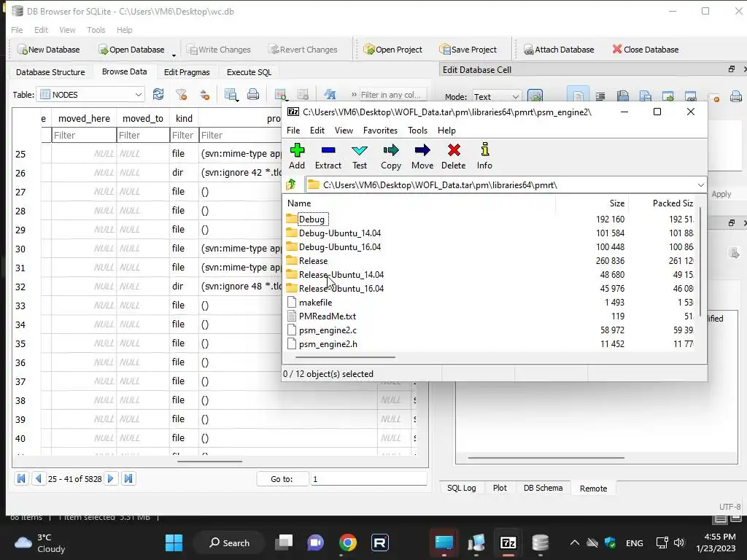Open the SQL Log tab

(x=461, y=488)
